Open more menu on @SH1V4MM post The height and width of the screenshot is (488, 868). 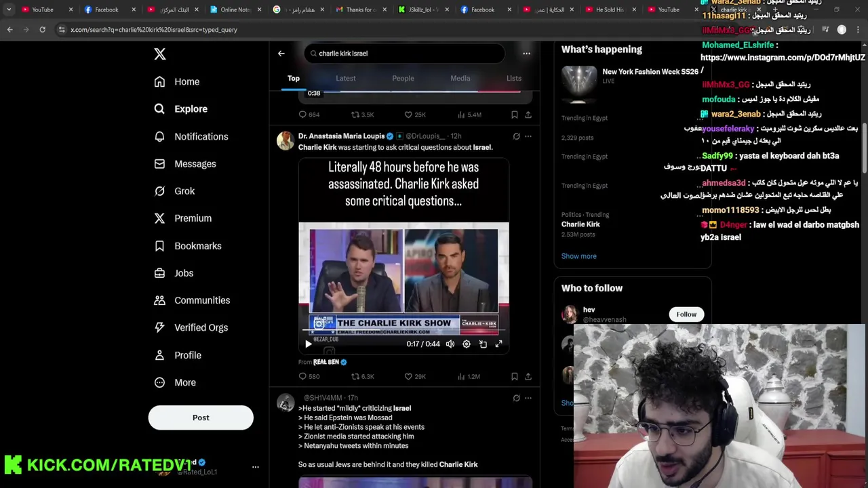pyautogui.click(x=528, y=398)
